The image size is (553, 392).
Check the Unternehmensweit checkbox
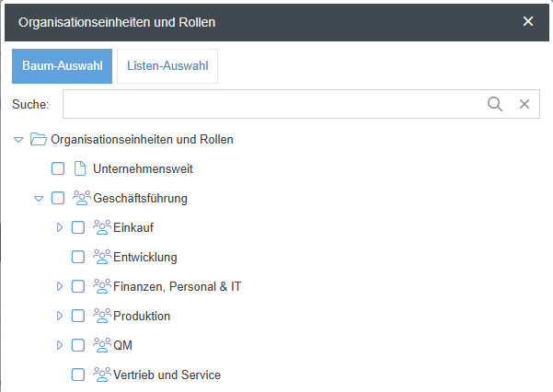pos(58,169)
